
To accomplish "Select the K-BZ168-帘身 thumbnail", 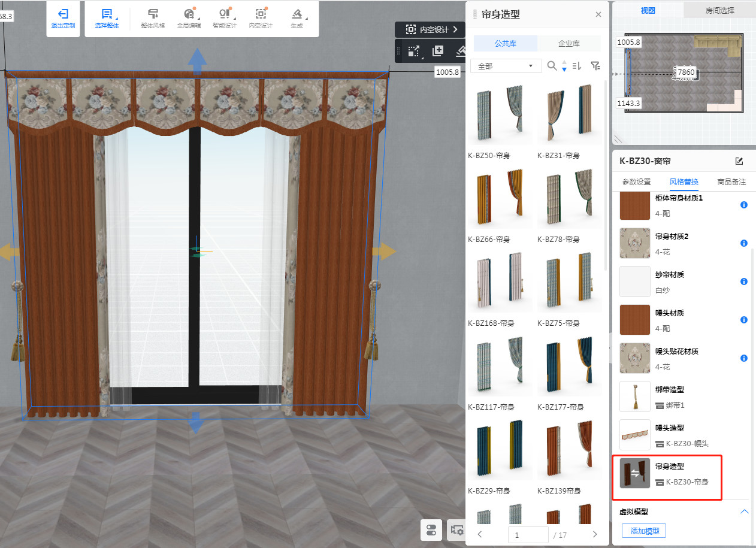I will (500, 279).
